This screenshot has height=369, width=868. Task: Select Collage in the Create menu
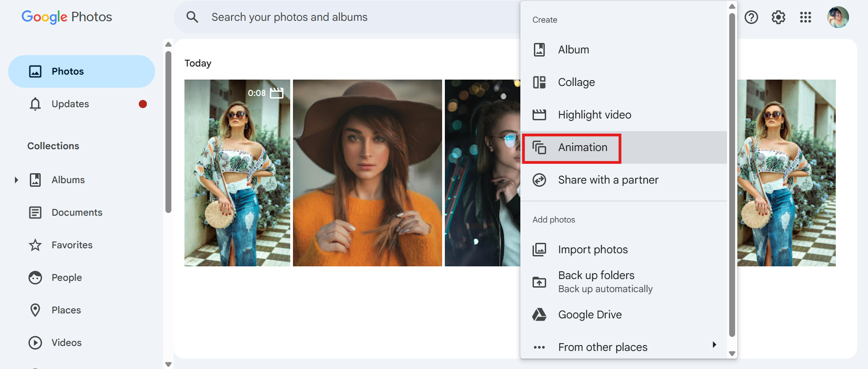pyautogui.click(x=576, y=82)
